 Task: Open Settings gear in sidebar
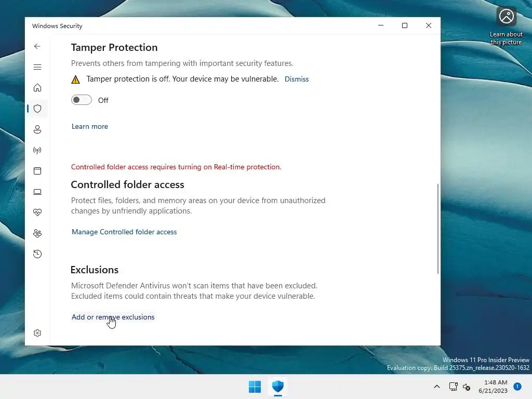pyautogui.click(x=37, y=333)
